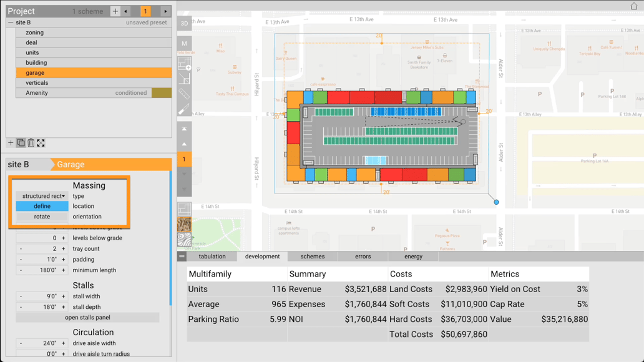Viewport: 644px width, 362px height.
Task: Collapse the bottom panel with minus button
Action: pyautogui.click(x=182, y=257)
